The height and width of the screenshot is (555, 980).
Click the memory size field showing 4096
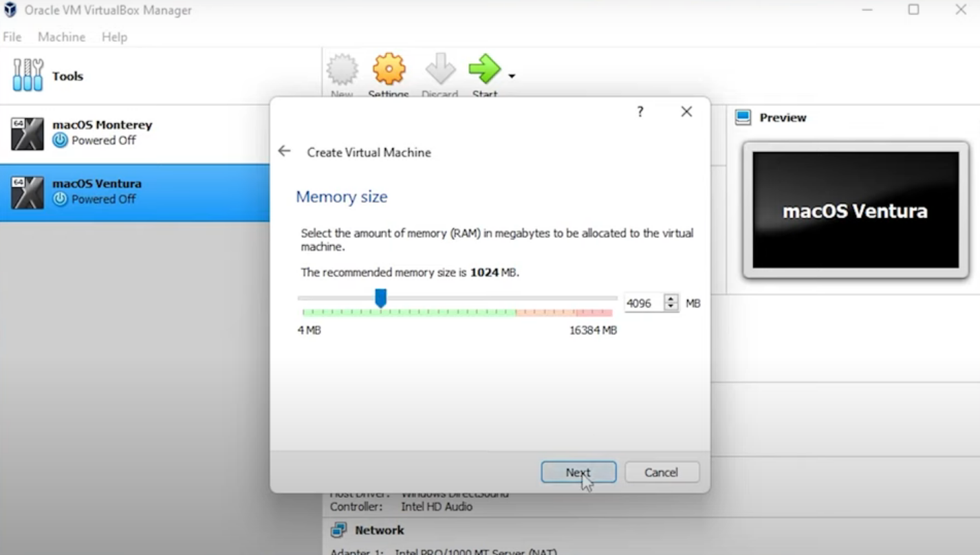pyautogui.click(x=644, y=303)
